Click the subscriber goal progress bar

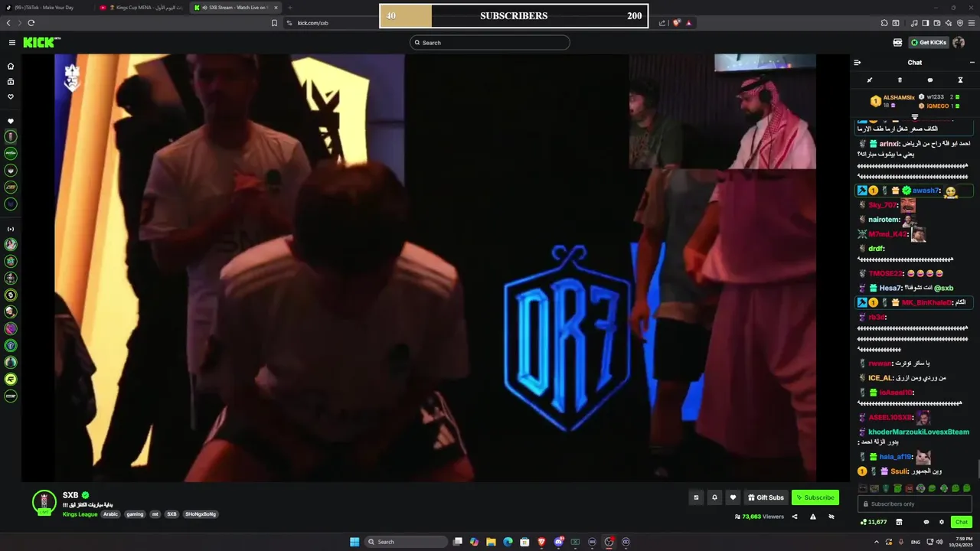point(514,16)
